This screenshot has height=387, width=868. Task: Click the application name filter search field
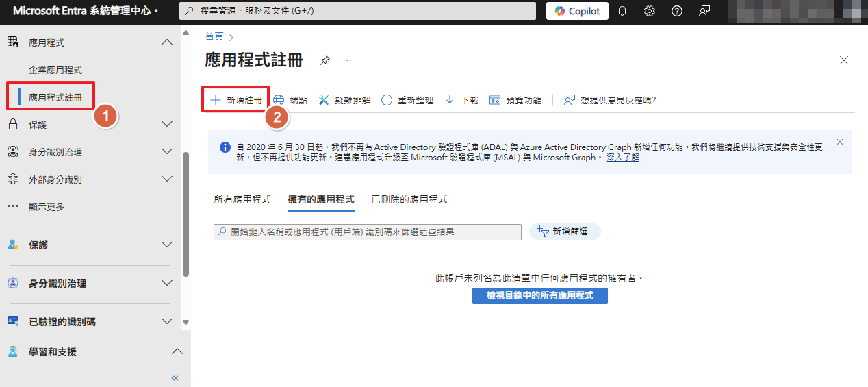[x=368, y=232]
